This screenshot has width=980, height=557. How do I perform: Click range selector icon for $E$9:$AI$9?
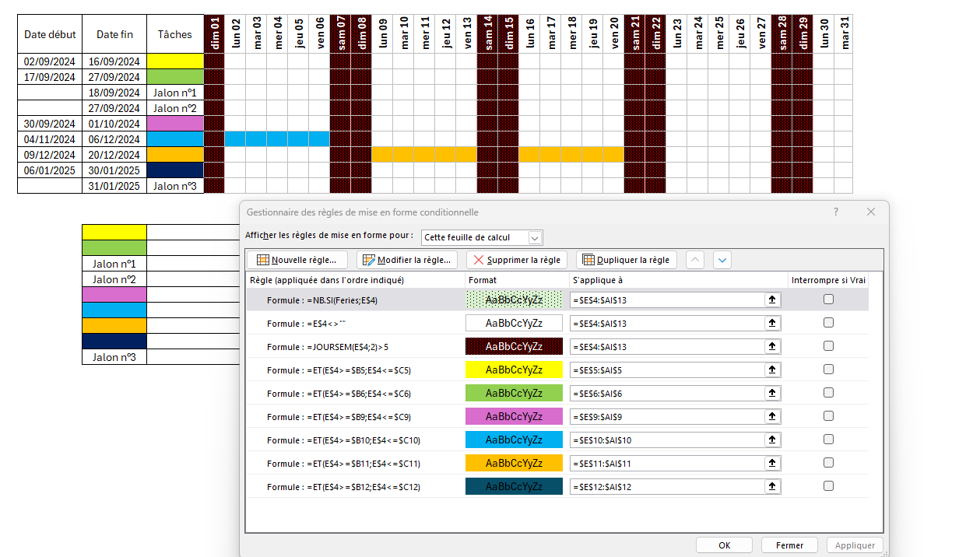[x=772, y=416]
